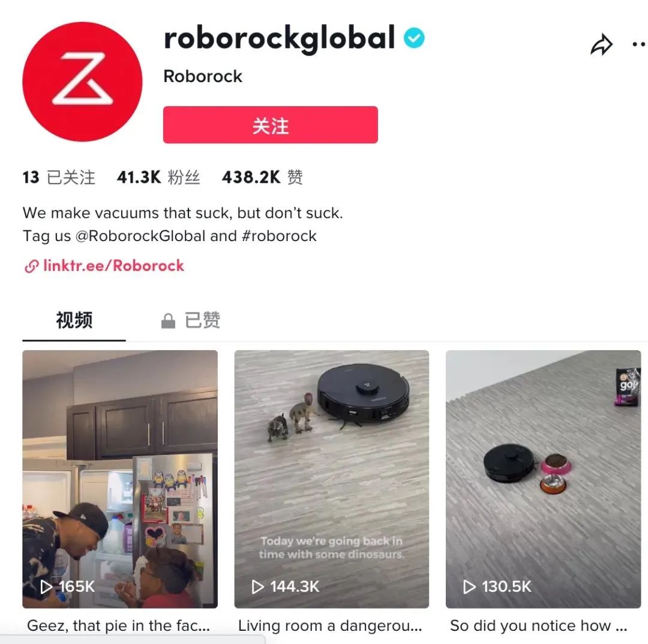
Task: Switch to the 视频 tab
Action: tap(74, 320)
